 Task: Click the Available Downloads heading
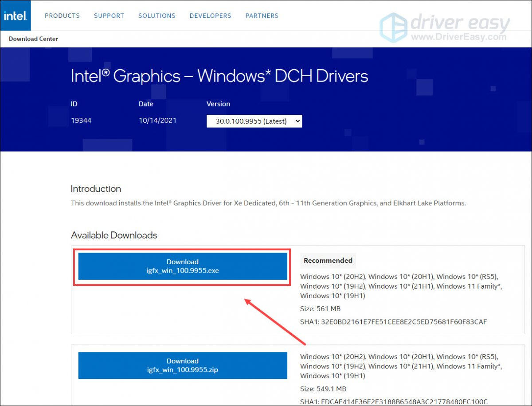[113, 235]
